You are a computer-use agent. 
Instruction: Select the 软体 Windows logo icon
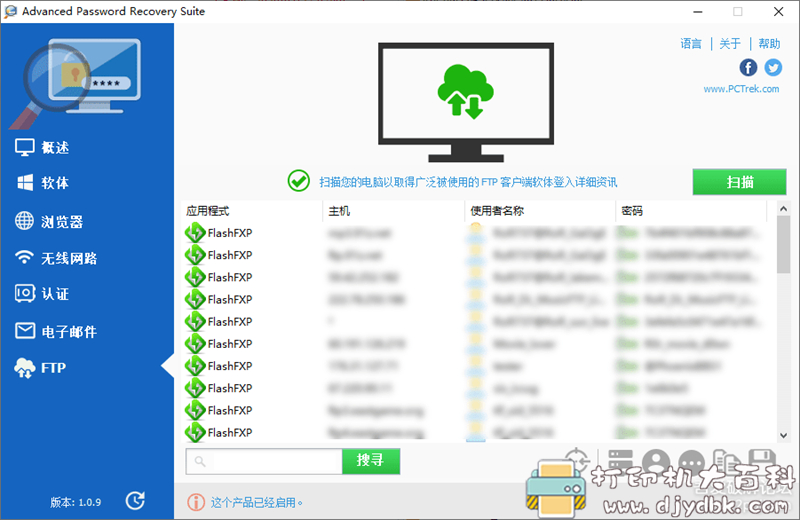tap(24, 183)
